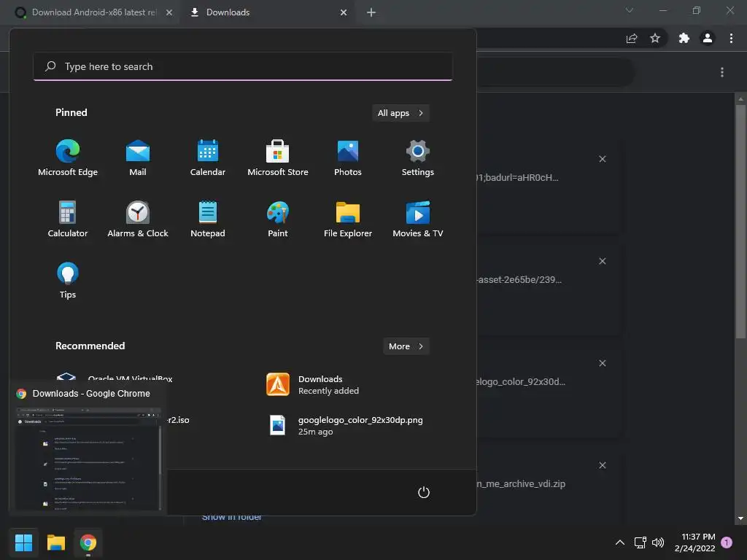Click Chrome's share this page icon
This screenshot has width=747, height=560.
tap(632, 38)
